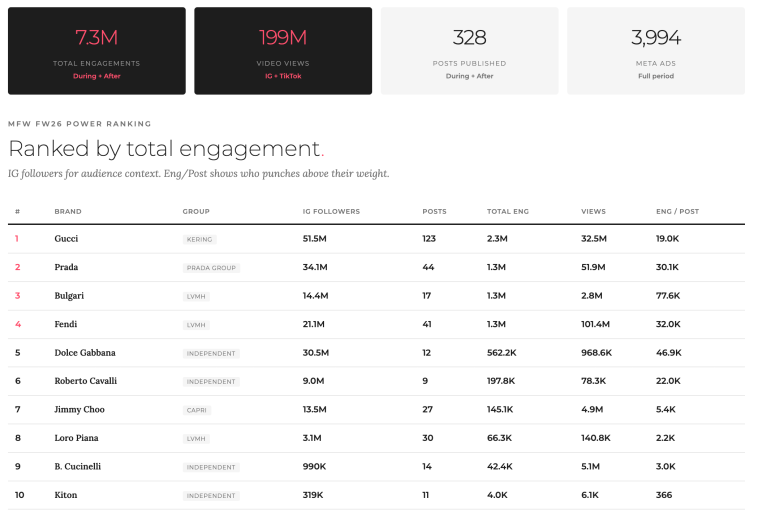Click the Kering group tag

pyautogui.click(x=200, y=240)
